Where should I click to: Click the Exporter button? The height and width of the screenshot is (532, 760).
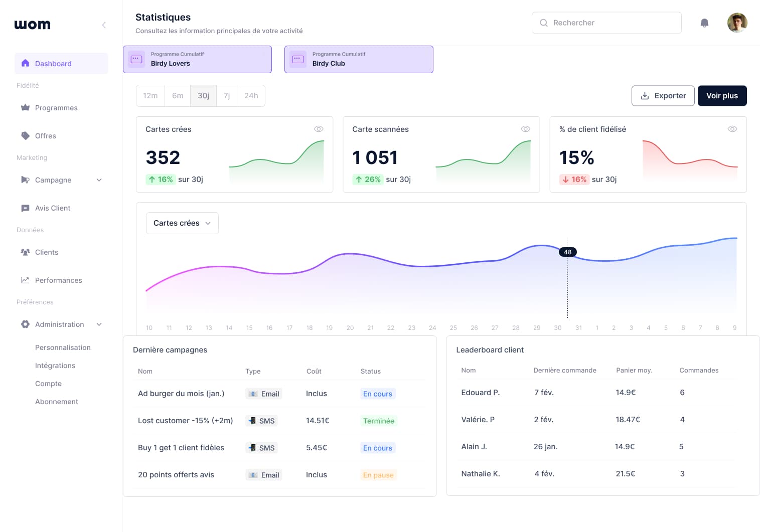coord(663,96)
